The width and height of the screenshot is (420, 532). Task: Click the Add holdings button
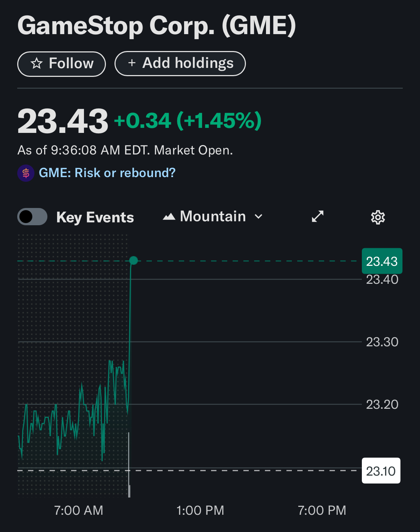click(180, 64)
